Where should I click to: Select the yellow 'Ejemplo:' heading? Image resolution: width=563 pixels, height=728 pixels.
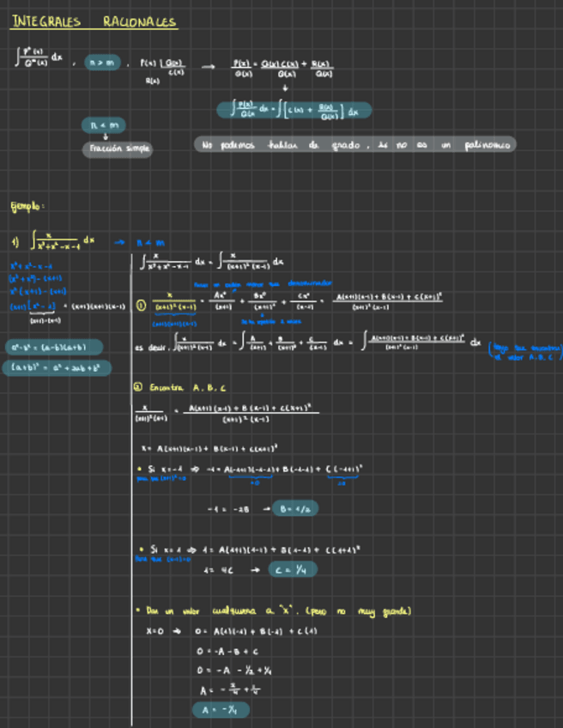[27, 206]
